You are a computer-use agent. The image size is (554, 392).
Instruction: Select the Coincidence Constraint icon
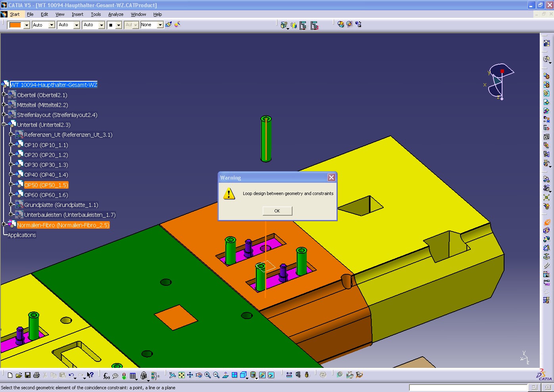click(546, 222)
